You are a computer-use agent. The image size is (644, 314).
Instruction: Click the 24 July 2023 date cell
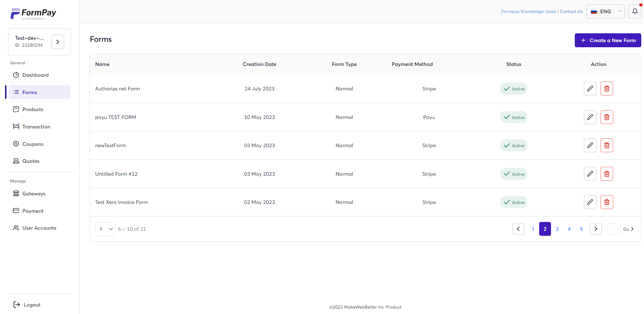(260, 89)
